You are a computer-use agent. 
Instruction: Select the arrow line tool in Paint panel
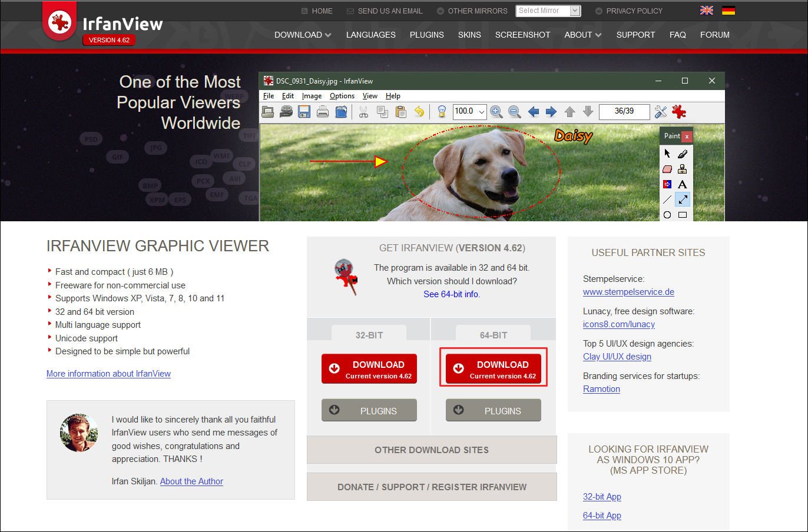pyautogui.click(x=683, y=199)
